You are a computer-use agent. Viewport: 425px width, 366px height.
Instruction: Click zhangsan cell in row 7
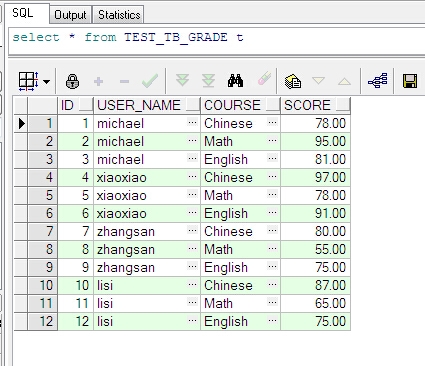[x=147, y=232]
